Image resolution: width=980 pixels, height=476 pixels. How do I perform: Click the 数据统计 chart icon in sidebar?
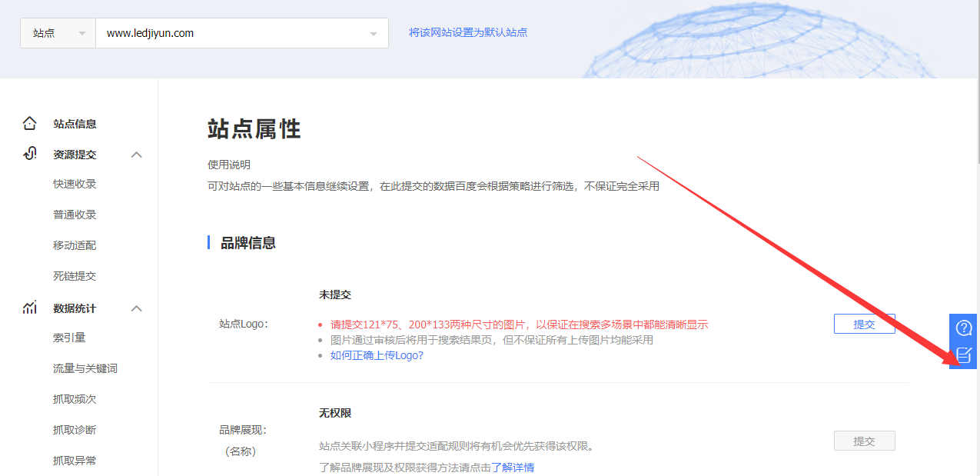click(x=29, y=308)
